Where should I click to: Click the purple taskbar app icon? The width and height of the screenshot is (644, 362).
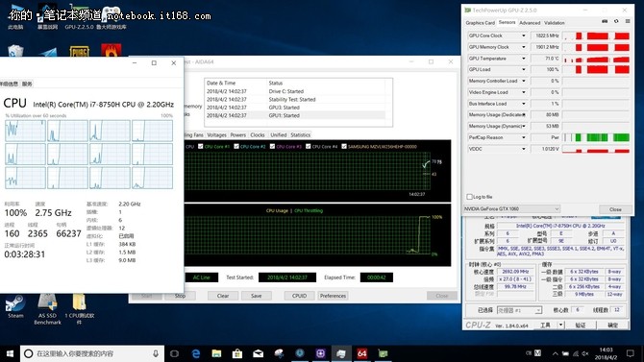coord(320,353)
